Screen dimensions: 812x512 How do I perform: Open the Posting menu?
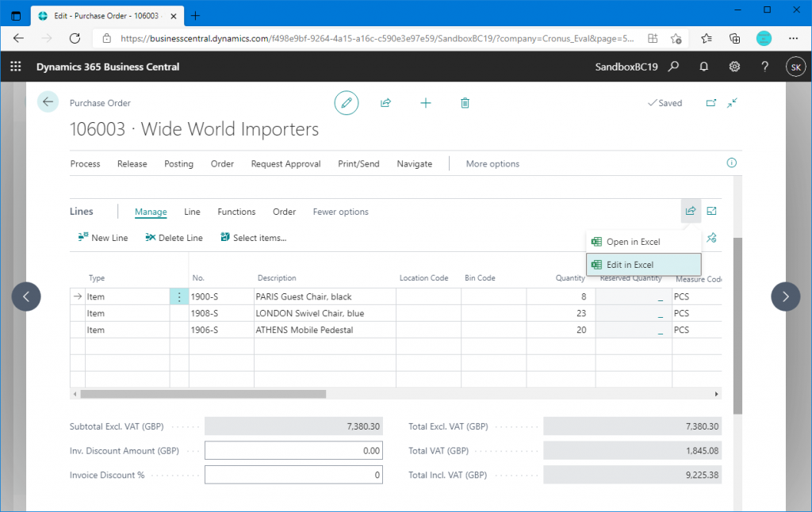[178, 163]
